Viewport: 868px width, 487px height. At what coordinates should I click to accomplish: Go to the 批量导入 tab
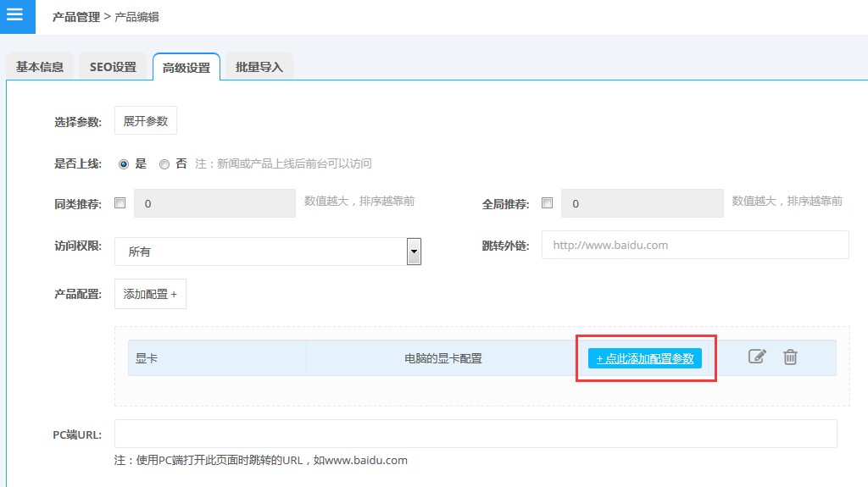click(259, 67)
